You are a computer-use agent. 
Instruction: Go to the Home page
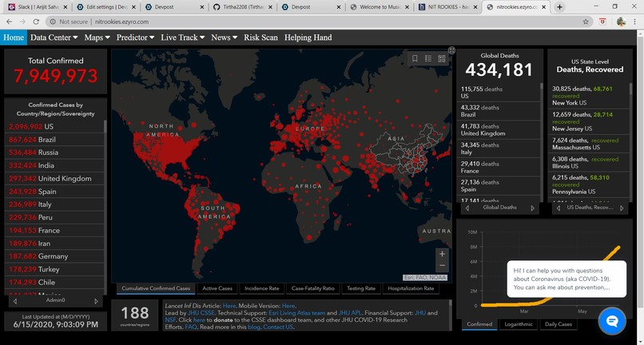14,38
